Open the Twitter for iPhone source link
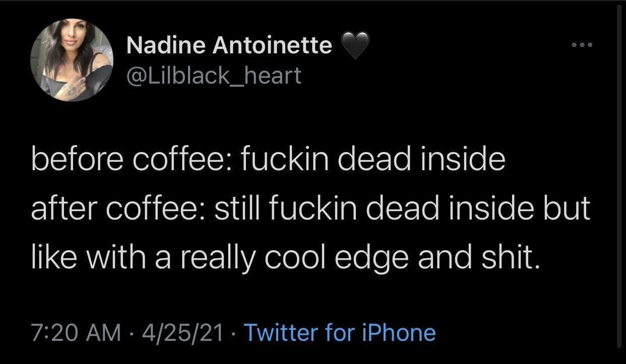The image size is (626, 364). [339, 333]
